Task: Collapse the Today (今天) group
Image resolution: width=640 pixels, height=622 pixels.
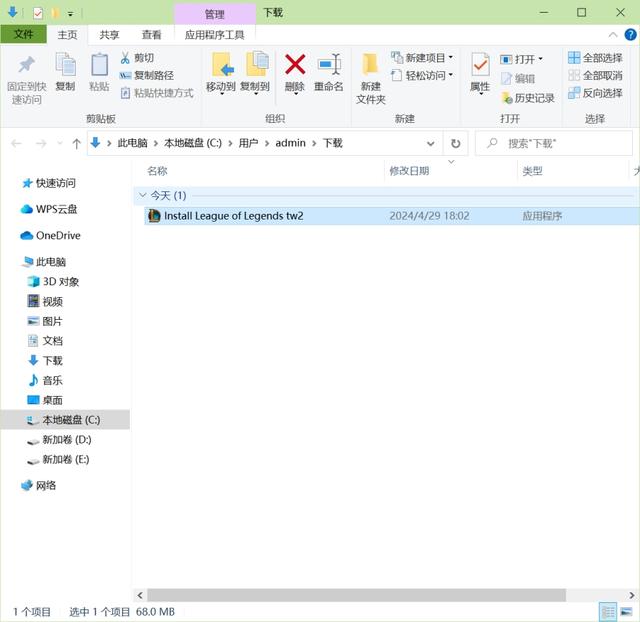Action: tap(142, 195)
